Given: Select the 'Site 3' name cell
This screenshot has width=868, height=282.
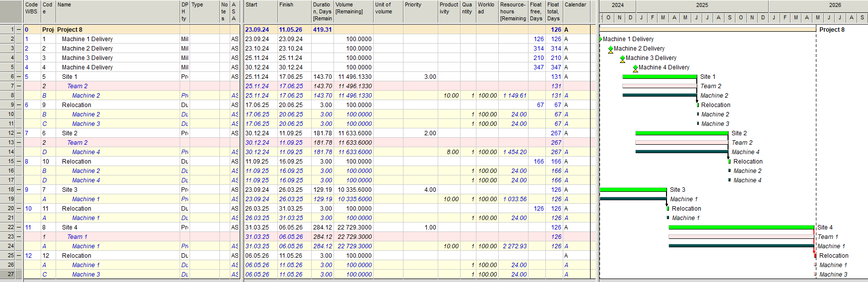Looking at the screenshot, I should coord(118,190).
